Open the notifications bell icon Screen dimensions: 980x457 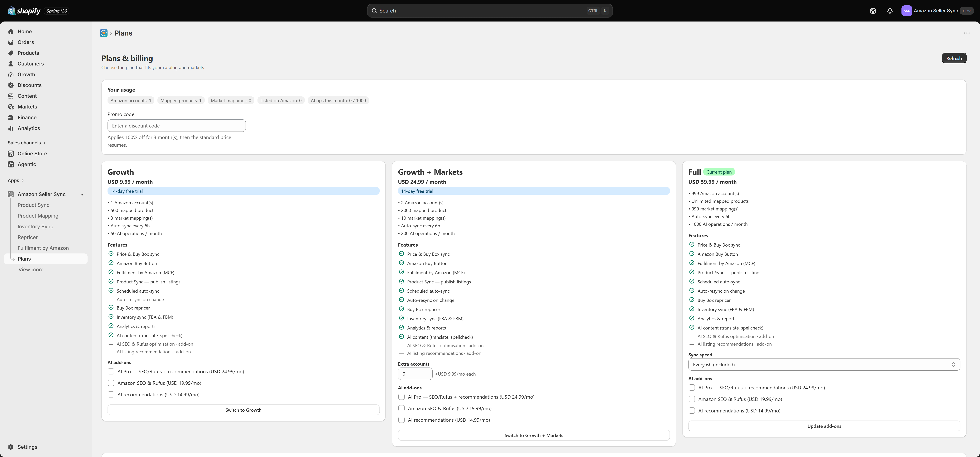pos(889,11)
